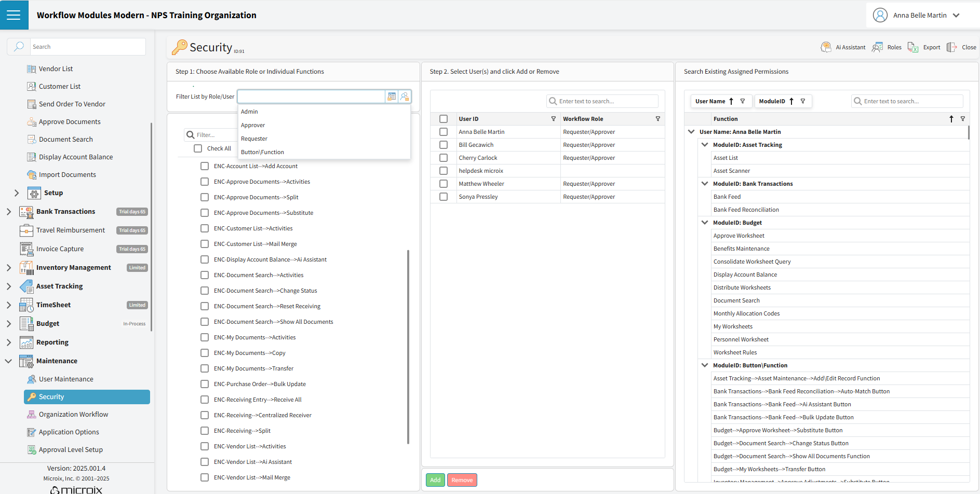This screenshot has width=980, height=494.
Task: Select checkbox for user Bill Gecawich
Action: pyautogui.click(x=444, y=145)
